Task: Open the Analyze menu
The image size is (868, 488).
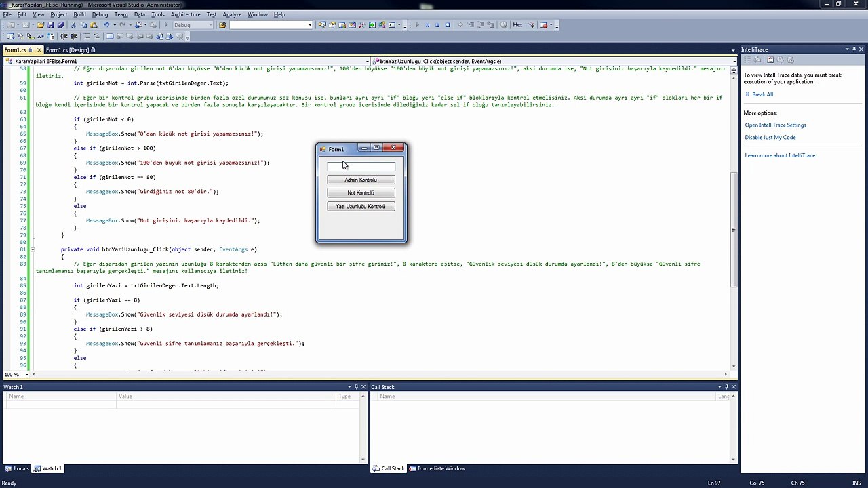Action: coord(232,14)
